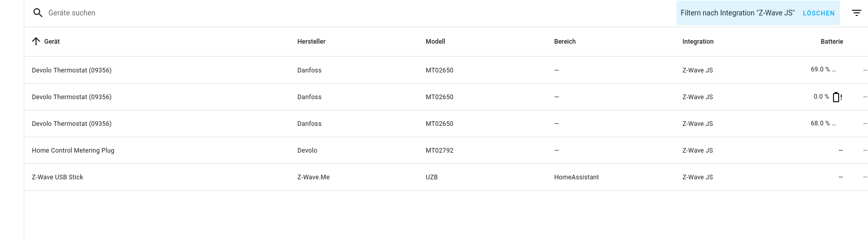Click the Z-Wave.Me manufacturer cell

[x=314, y=177]
